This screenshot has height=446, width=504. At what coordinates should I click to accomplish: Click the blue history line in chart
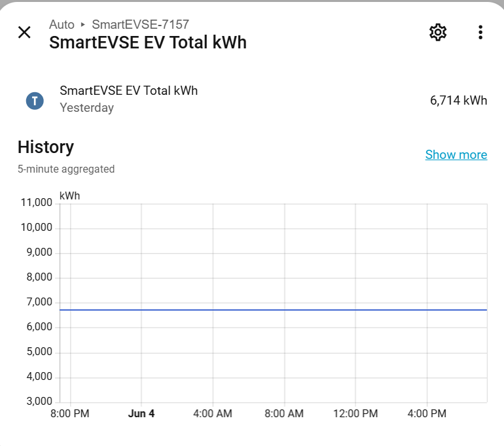click(273, 310)
